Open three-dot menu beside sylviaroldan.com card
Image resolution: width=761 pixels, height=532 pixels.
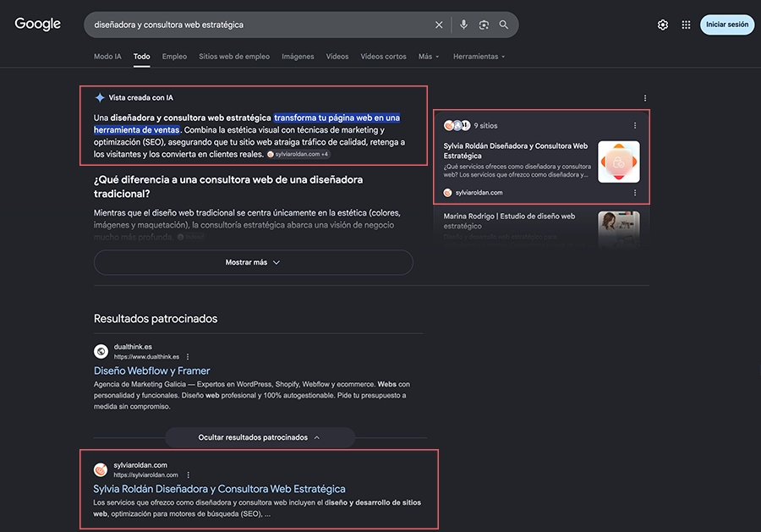pos(635,193)
